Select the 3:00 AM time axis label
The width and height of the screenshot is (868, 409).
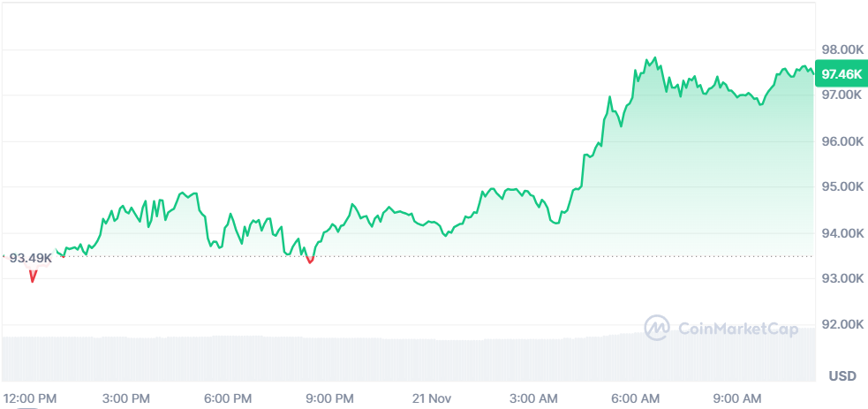(533, 398)
